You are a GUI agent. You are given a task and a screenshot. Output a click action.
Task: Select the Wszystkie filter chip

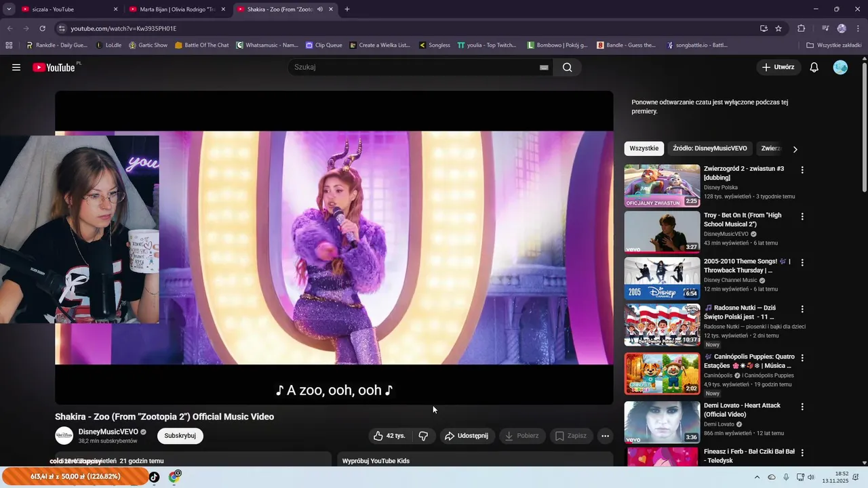tap(644, 148)
